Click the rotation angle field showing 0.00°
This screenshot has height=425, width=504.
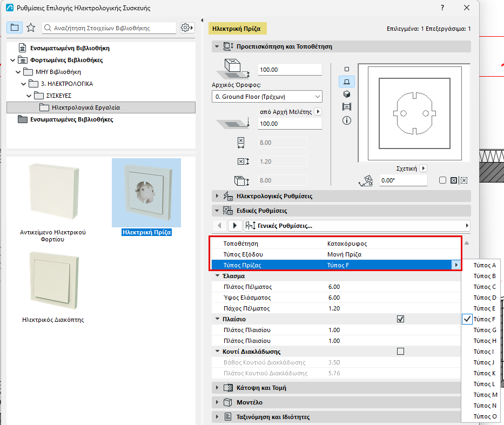click(404, 180)
